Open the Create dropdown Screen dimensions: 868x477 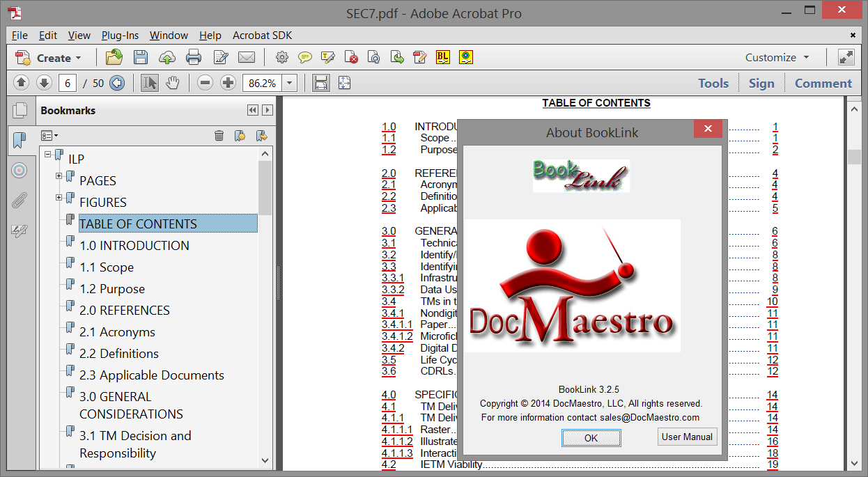(49, 58)
